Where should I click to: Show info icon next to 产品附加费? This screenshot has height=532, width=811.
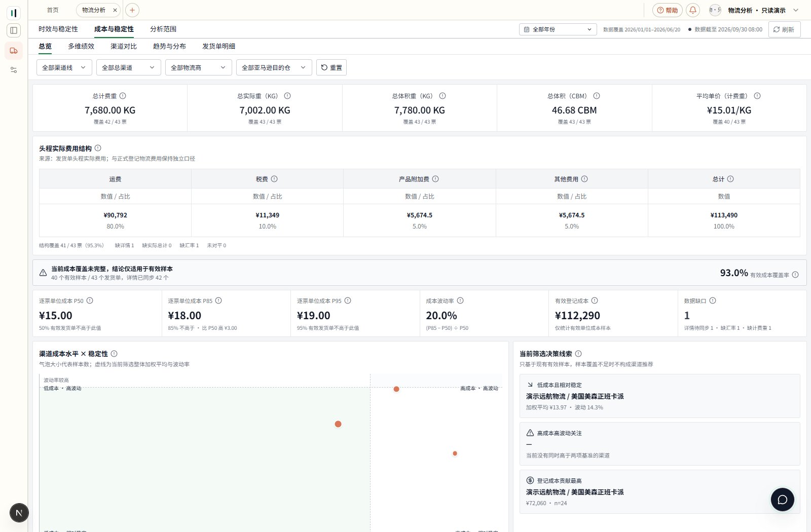[435, 179]
